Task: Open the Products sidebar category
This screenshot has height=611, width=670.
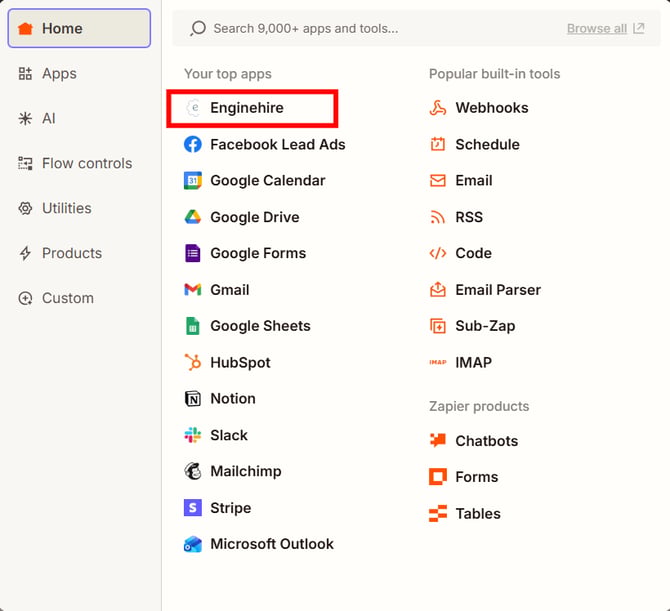Action: 60,253
